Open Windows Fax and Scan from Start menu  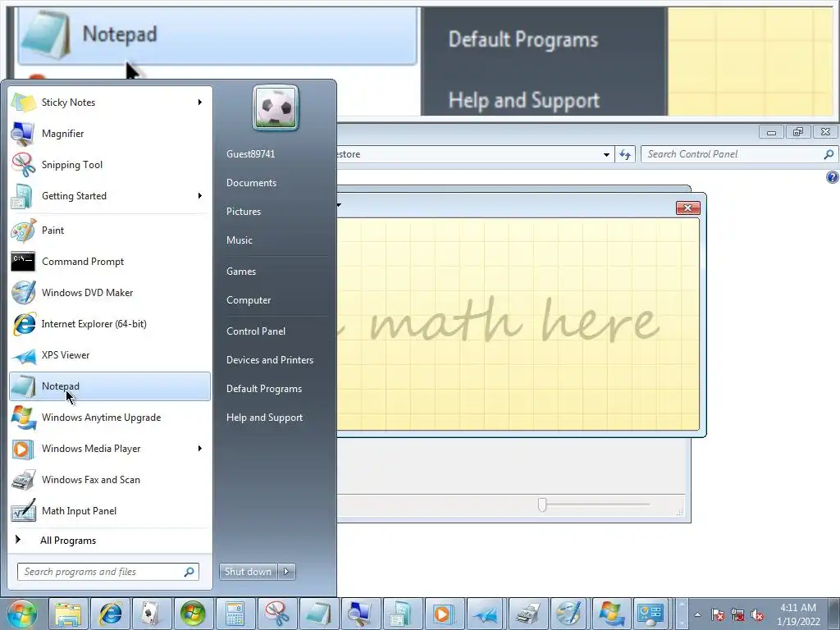pos(110,479)
